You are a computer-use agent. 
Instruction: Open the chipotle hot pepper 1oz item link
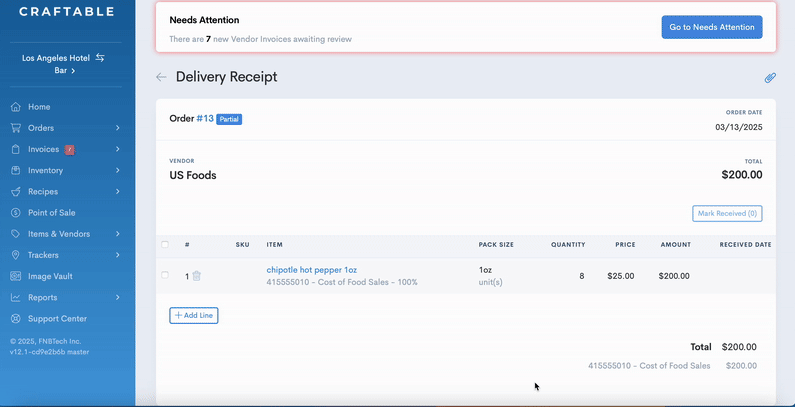point(311,270)
